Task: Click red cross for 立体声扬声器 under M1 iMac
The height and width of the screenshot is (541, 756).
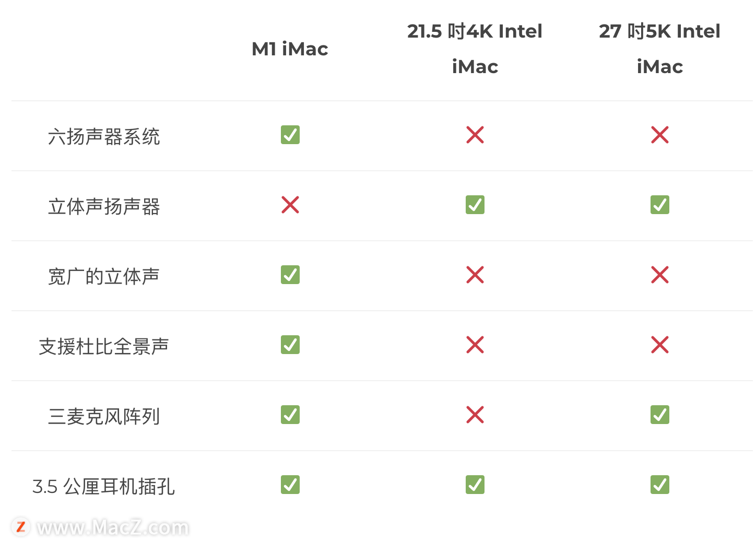Action: [x=290, y=205]
